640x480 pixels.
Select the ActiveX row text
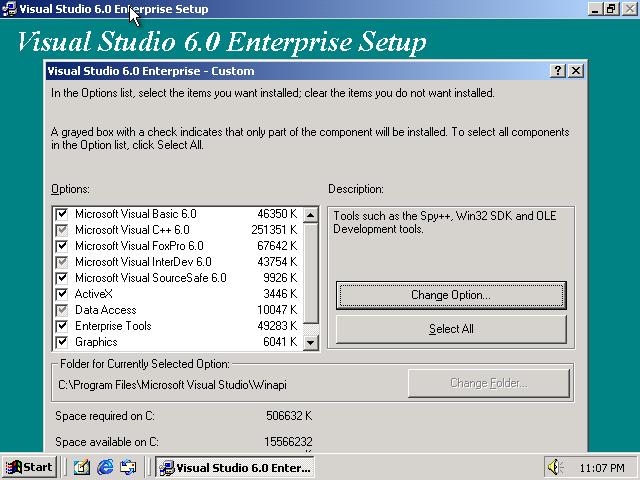(93, 294)
